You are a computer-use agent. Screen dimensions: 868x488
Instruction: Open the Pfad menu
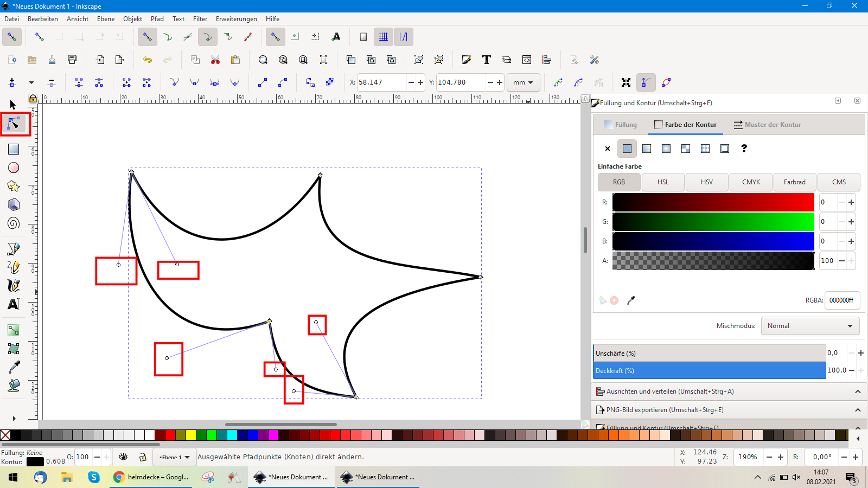157,19
